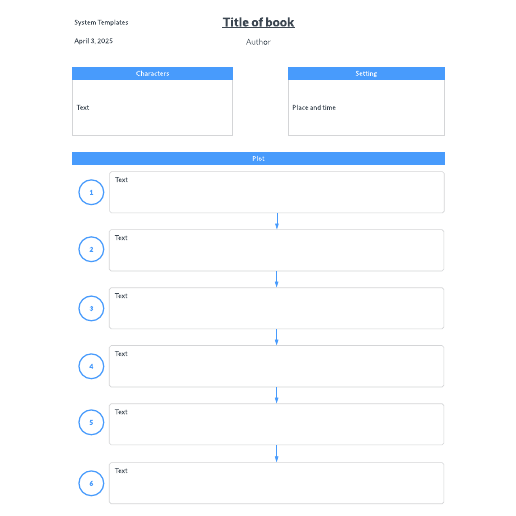The height and width of the screenshot is (516, 516).
Task: Select the April 3, 2025 date
Action: pyautogui.click(x=93, y=41)
